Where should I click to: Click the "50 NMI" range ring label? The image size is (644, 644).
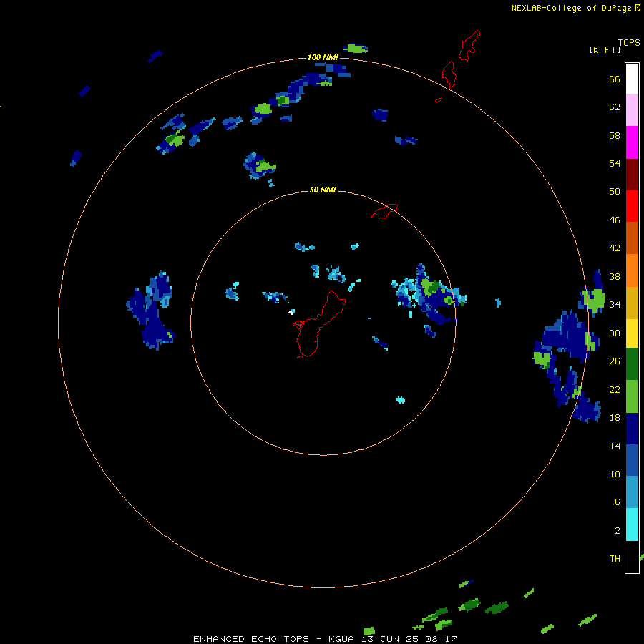[323, 190]
